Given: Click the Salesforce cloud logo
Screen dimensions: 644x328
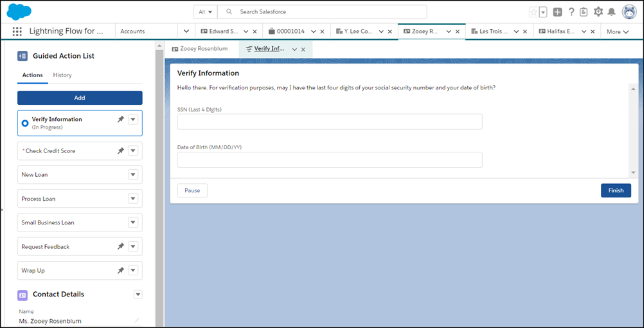Looking at the screenshot, I should (x=19, y=12).
